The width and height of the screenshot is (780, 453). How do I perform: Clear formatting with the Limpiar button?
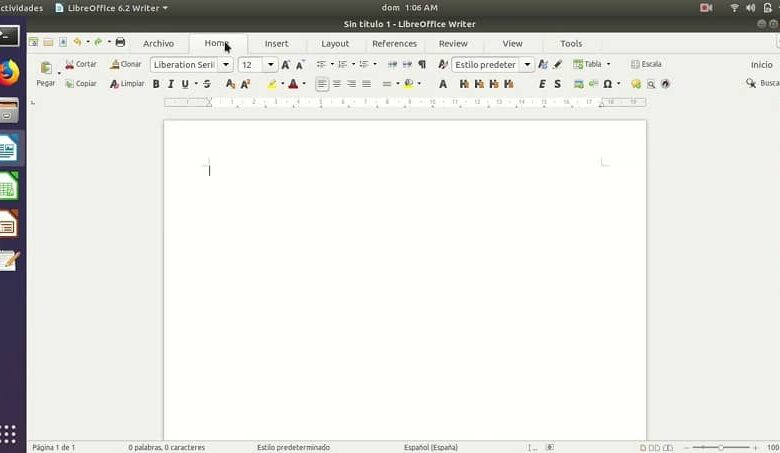tap(127, 84)
